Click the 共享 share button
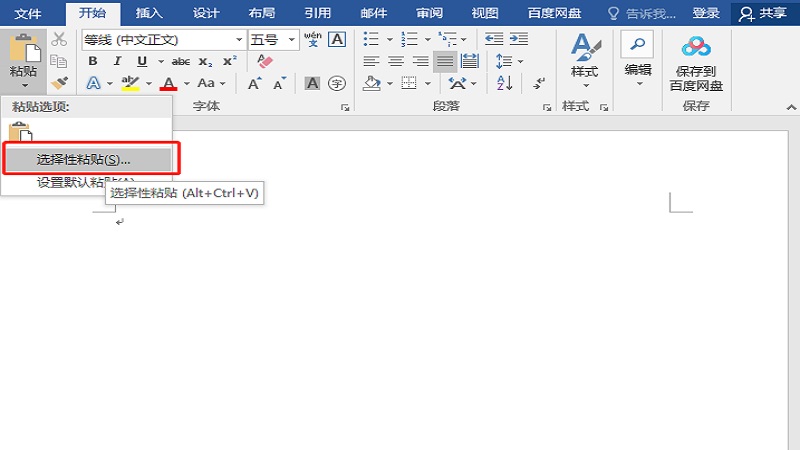The image size is (800, 450). point(762,13)
